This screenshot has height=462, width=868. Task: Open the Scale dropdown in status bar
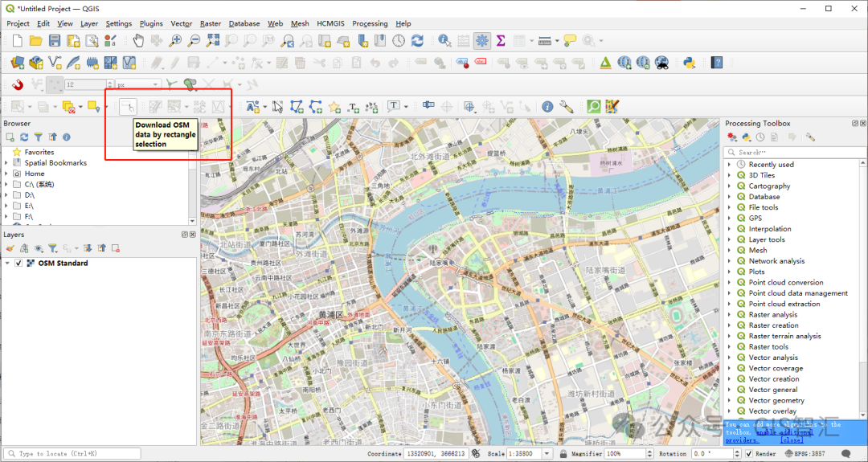click(x=547, y=454)
